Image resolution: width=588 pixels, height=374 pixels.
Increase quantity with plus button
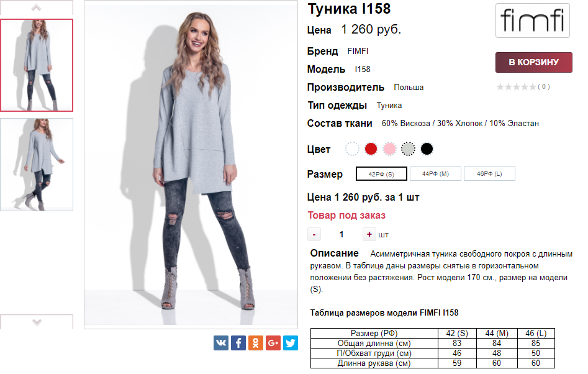369,234
